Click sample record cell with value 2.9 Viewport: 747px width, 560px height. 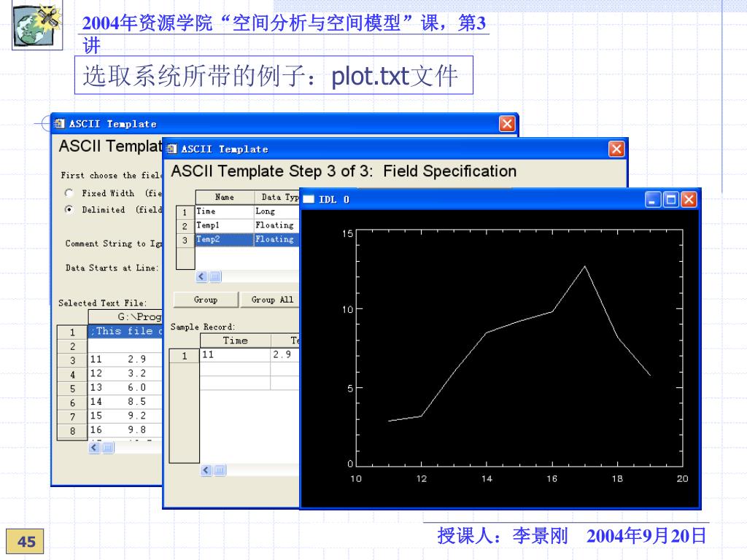click(x=285, y=355)
